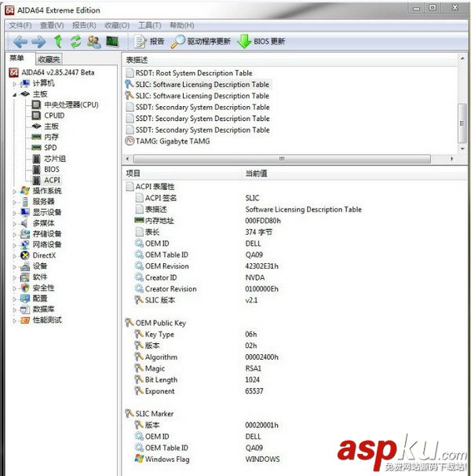Expand the DirectX tree node
The image size is (471, 476).
click(14, 256)
